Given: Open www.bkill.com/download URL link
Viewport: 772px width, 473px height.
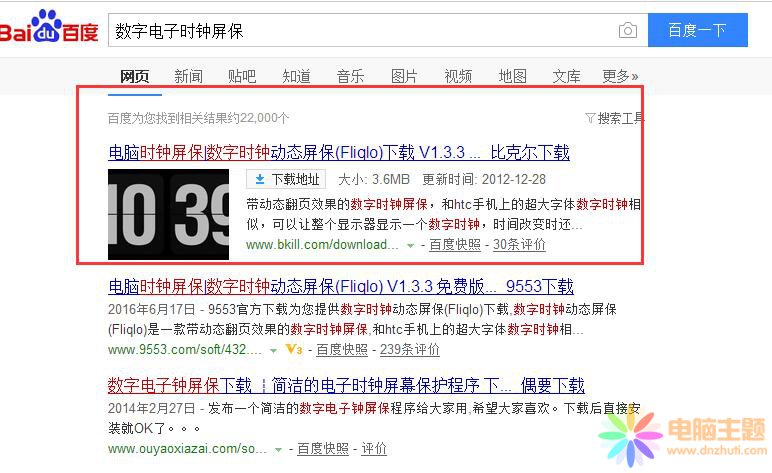Looking at the screenshot, I should tap(322, 245).
